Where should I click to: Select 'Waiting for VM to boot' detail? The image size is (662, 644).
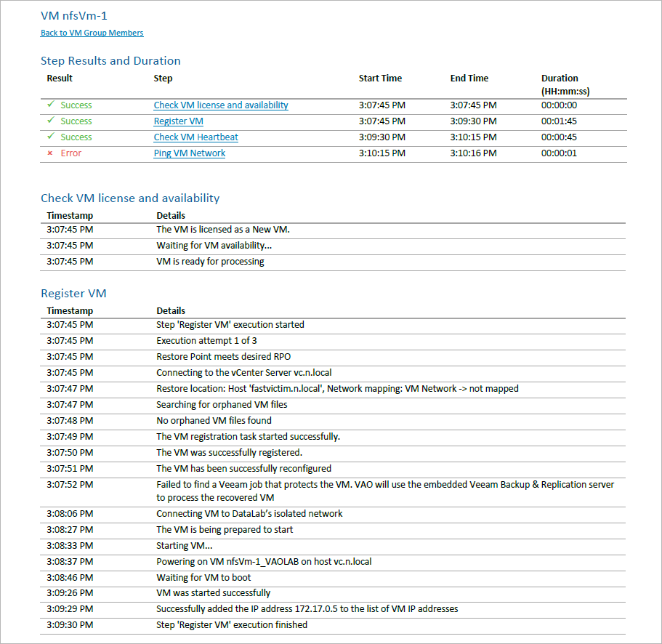203,578
